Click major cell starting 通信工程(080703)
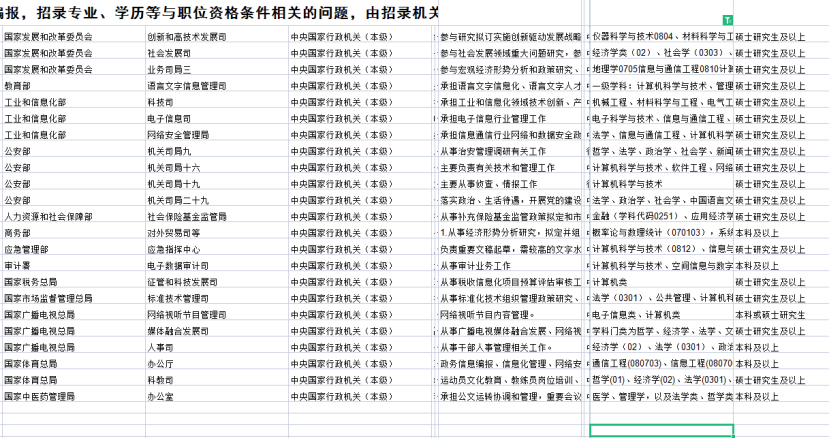The width and height of the screenshot is (829, 438). point(662,364)
